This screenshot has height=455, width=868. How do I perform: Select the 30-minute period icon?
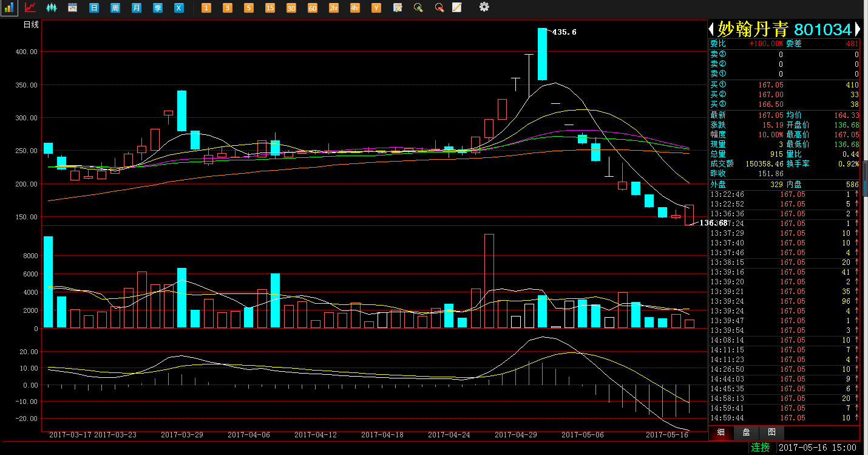click(x=291, y=8)
